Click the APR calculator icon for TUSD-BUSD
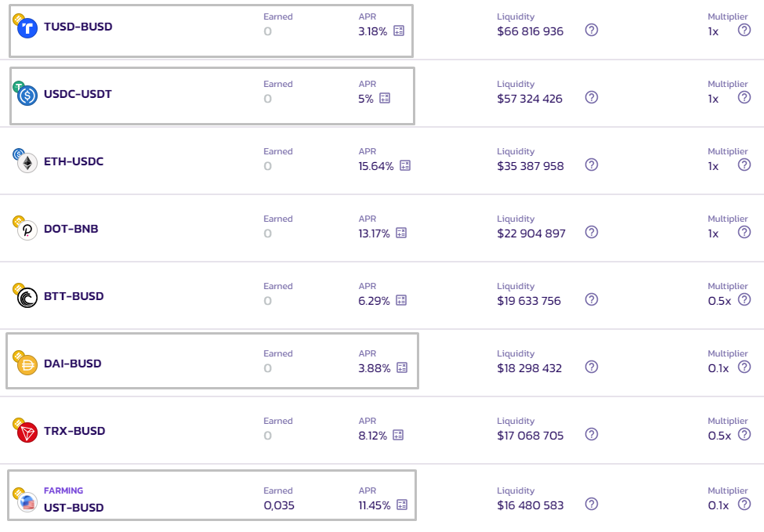This screenshot has width=764, height=532. point(399,31)
